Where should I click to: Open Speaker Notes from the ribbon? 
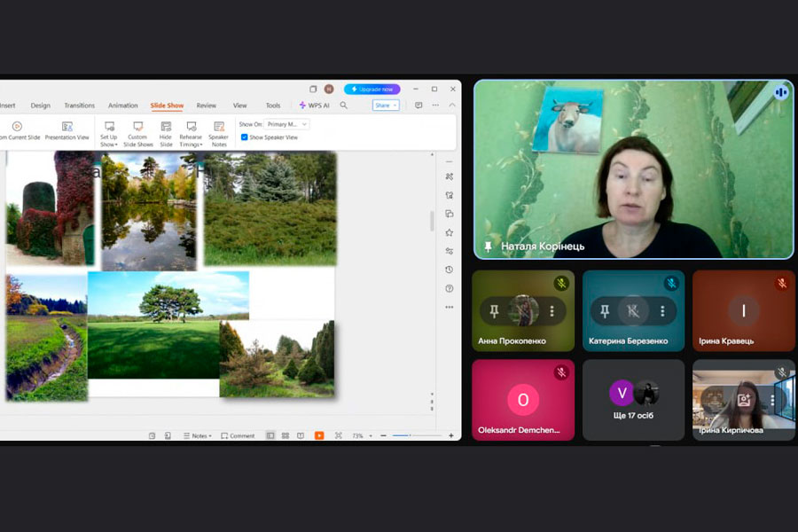point(219,135)
